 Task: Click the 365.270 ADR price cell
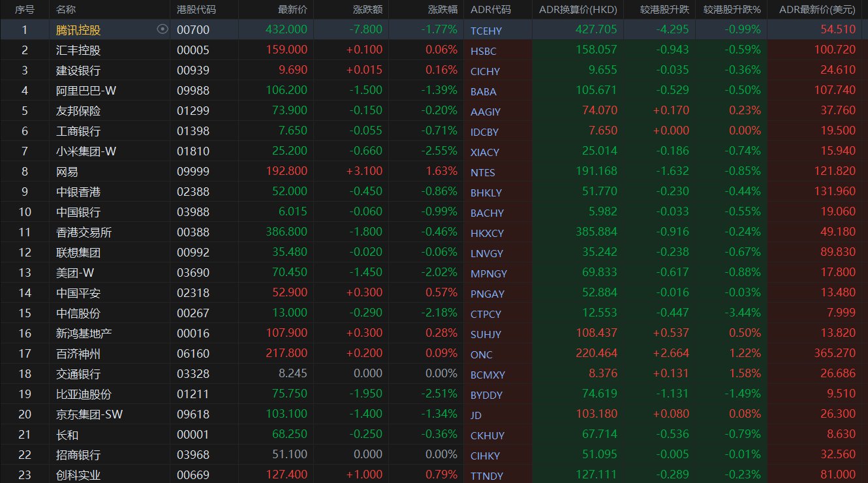point(835,354)
